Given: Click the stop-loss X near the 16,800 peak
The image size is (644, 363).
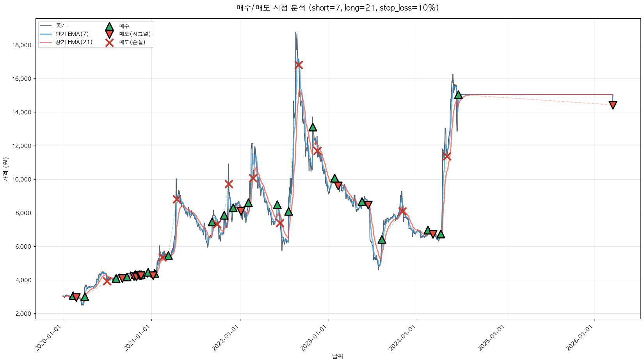Looking at the screenshot, I should tap(299, 65).
